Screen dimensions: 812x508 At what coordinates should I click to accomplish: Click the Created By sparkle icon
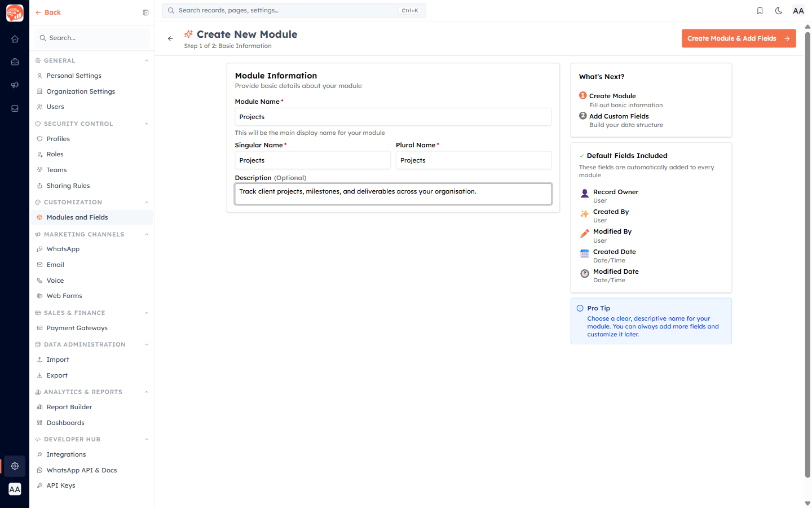[x=585, y=213]
